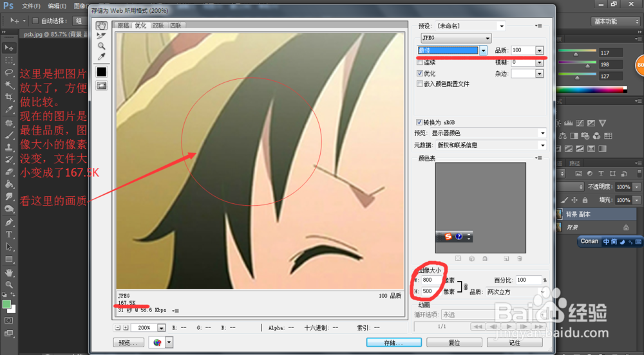Open the 编辑(E) menu
644x355 pixels.
[57, 6]
